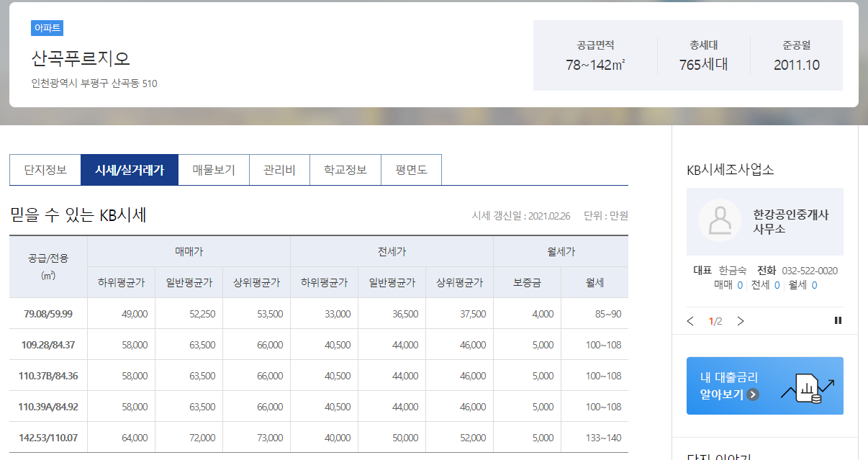Image resolution: width=868 pixels, height=460 pixels.
Task: Click 72,000 매매 일반평균가 value
Action: coord(202,438)
